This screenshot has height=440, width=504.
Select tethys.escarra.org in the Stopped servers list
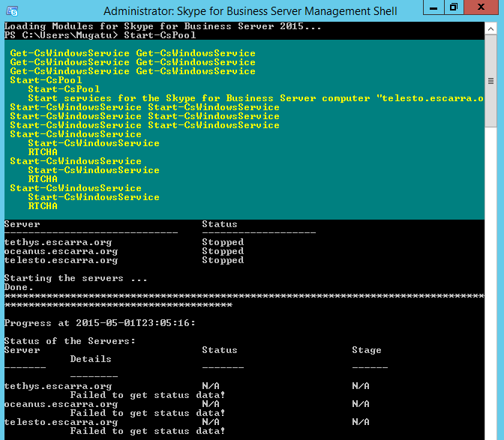[x=58, y=242]
